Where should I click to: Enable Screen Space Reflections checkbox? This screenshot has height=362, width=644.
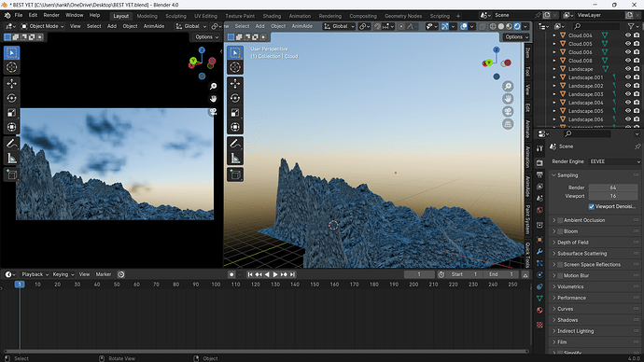tap(560, 265)
